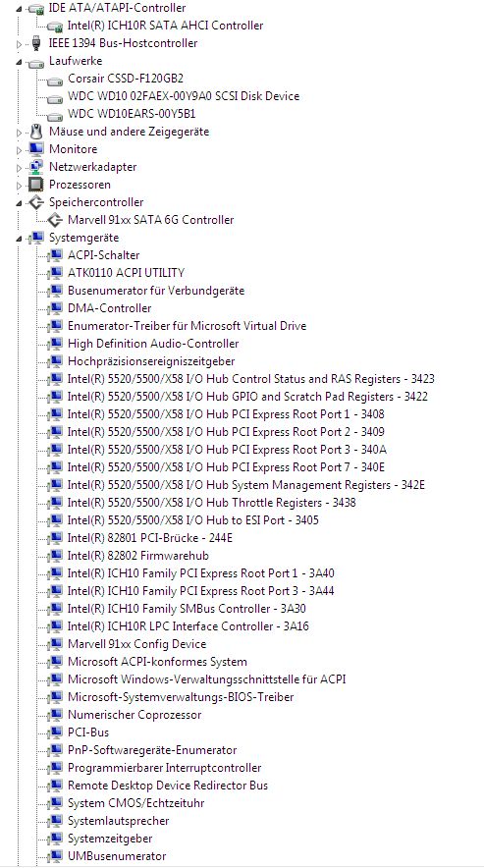Image resolution: width=484 pixels, height=868 pixels.
Task: Click the Marvell 91xx Config Device icon
Action: point(55,644)
